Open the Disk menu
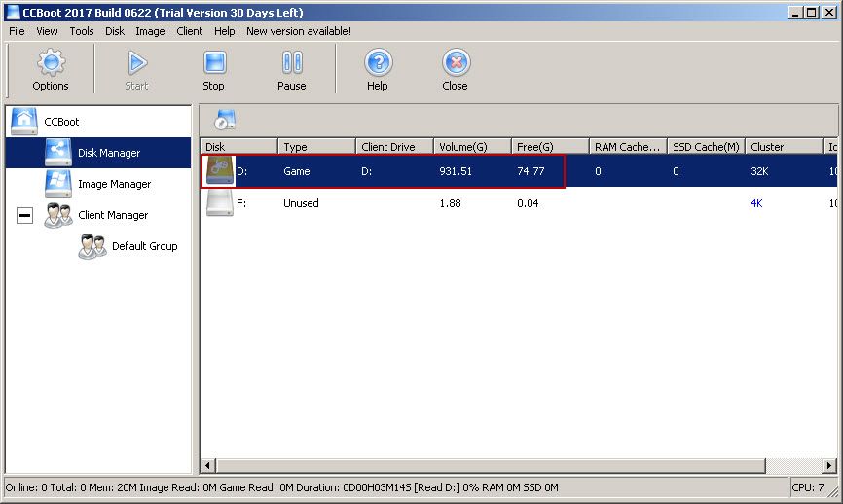 [115, 31]
